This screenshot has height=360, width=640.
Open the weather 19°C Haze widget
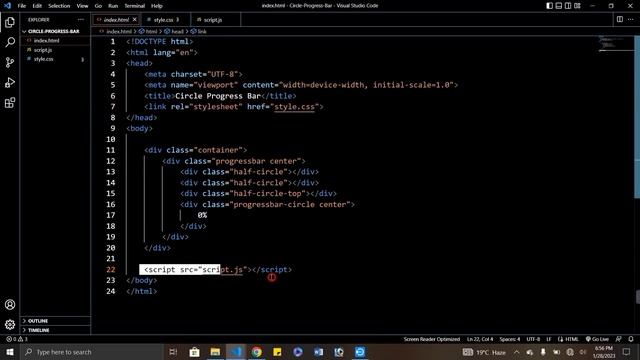(x=484, y=352)
